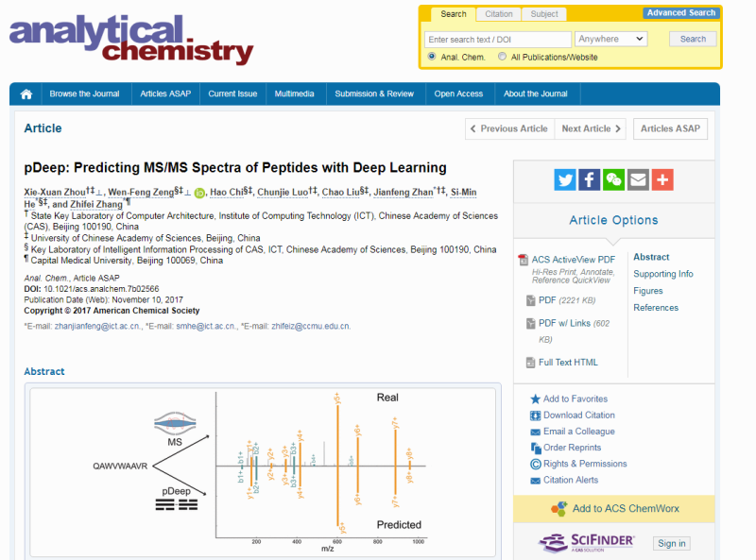The width and height of the screenshot is (756, 560).
Task: Open author Chao Liu's link
Action: click(341, 193)
